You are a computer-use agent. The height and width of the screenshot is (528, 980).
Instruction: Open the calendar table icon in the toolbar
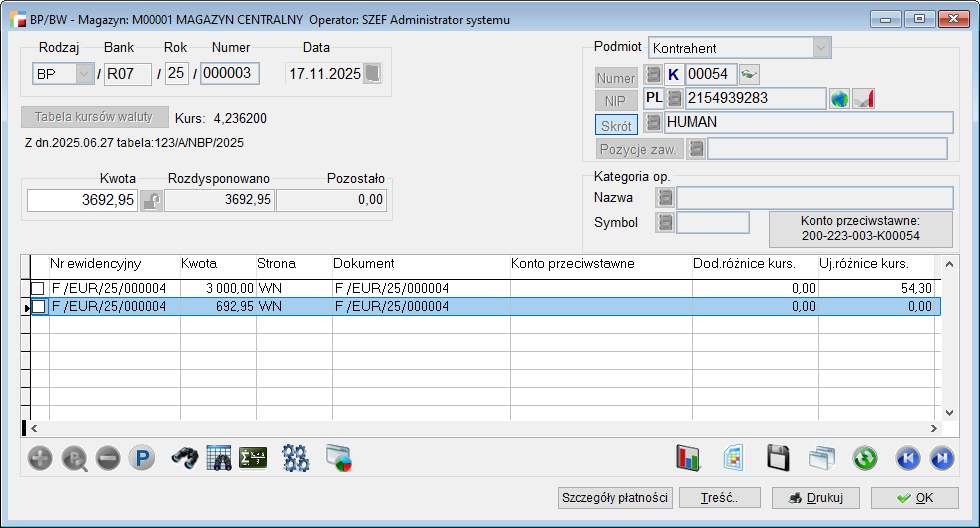219,459
